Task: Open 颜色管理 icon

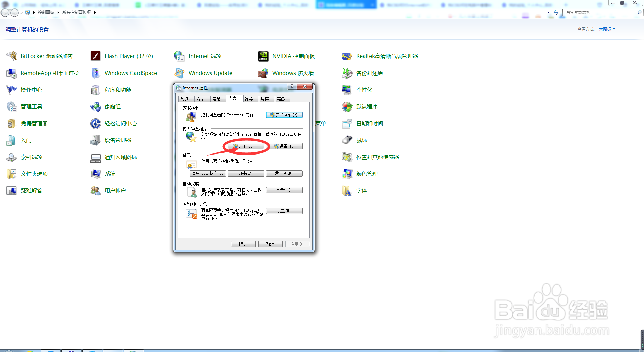Action: coord(347,174)
